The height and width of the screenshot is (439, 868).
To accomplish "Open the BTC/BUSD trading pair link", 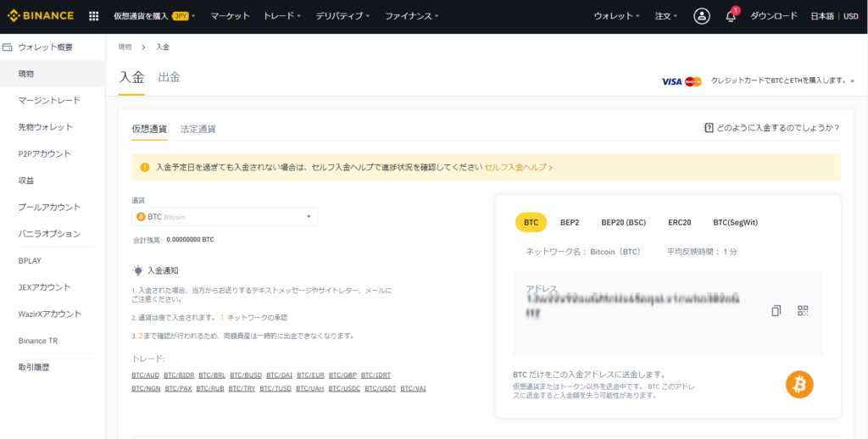I will (246, 375).
